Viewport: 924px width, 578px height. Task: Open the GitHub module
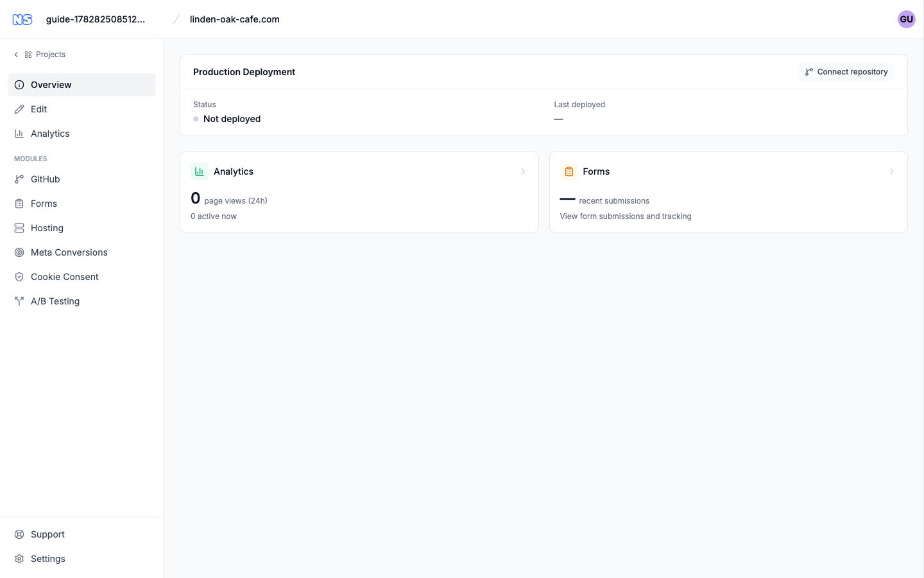coord(81,179)
